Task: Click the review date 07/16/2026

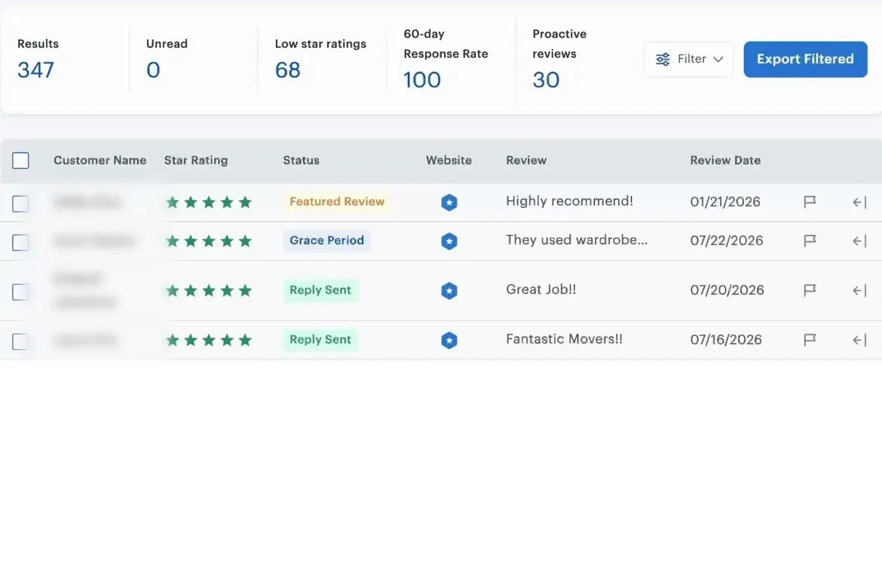Action: pos(726,339)
